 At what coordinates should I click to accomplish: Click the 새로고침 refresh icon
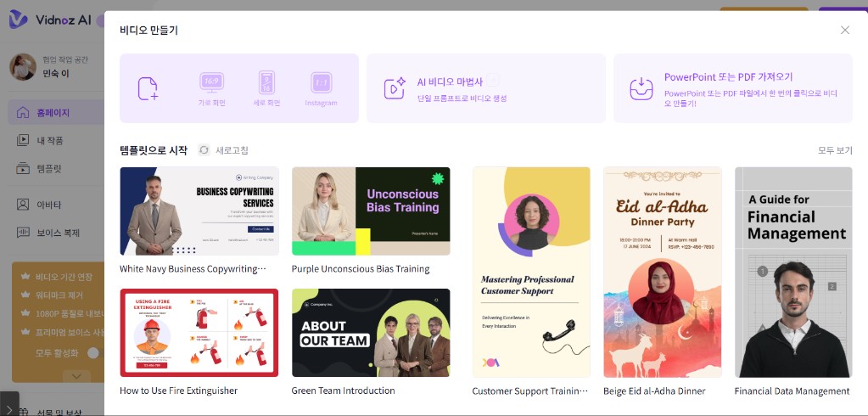204,150
